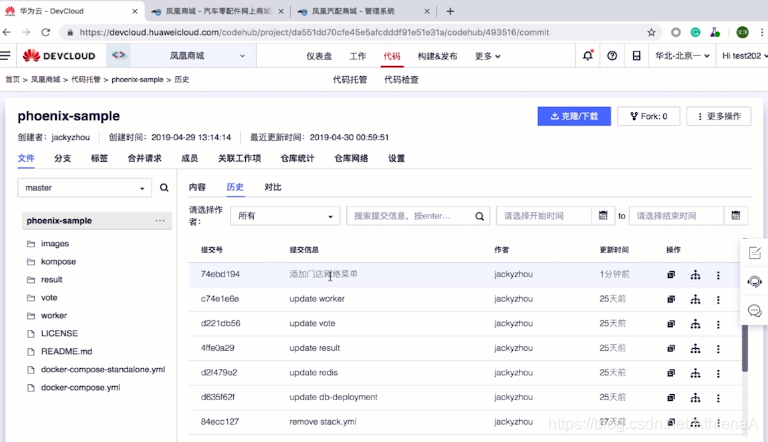This screenshot has width=768, height=442.
Task: Open the start date calendar icon
Action: pos(603,216)
